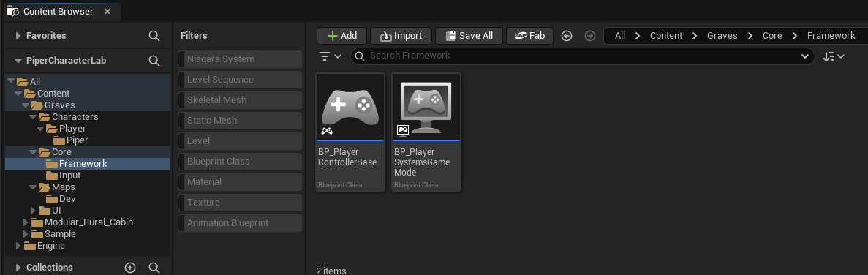Click the Import button
Viewport: 868px width, 275px height.
click(x=401, y=36)
